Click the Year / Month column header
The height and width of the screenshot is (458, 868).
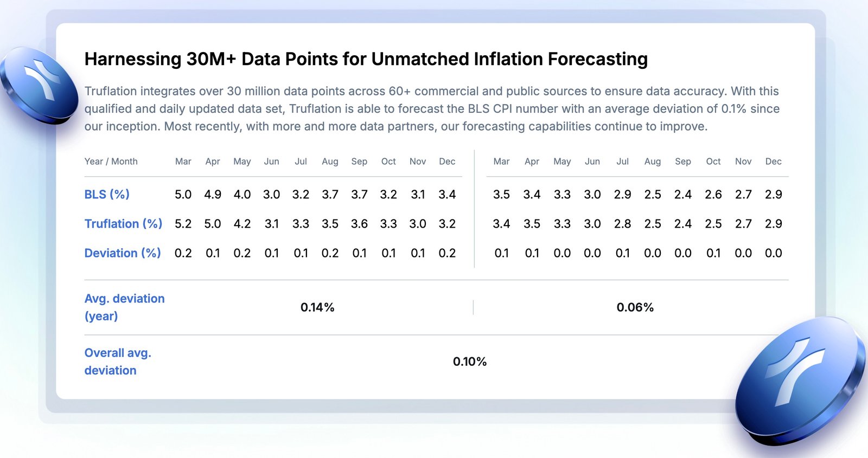[111, 162]
